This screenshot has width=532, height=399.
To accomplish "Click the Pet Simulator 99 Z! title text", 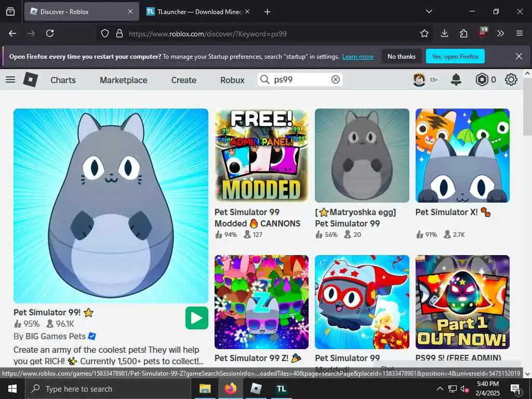I will coord(258,358).
